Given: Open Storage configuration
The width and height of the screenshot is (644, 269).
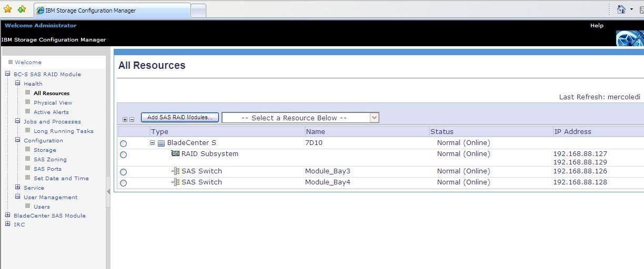Looking at the screenshot, I should click(45, 150).
